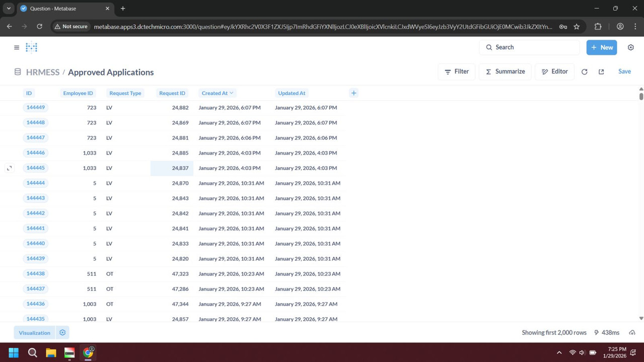644x362 pixels.
Task: Download full results cloud icon
Action: point(632,333)
